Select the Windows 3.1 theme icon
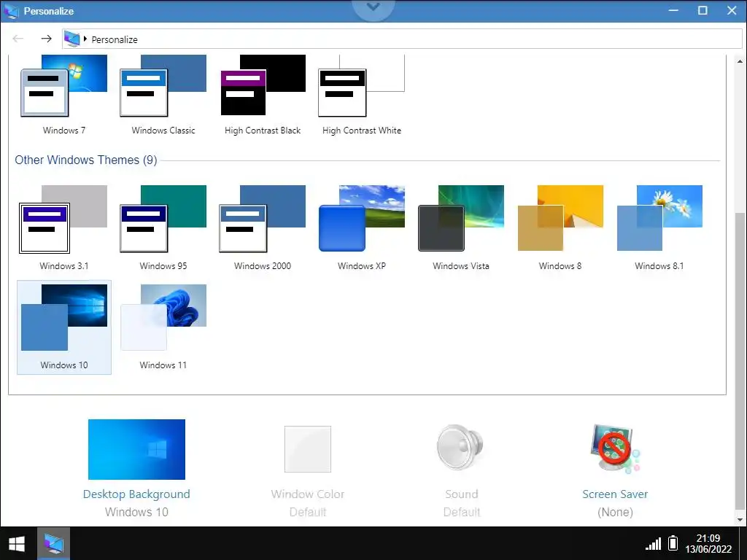The width and height of the screenshot is (747, 560). pyautogui.click(x=64, y=219)
